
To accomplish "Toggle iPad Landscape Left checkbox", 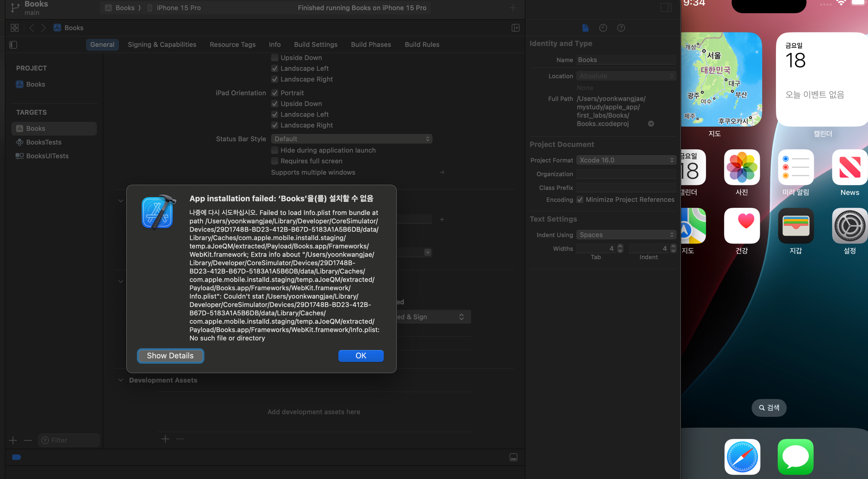I will coord(275,114).
